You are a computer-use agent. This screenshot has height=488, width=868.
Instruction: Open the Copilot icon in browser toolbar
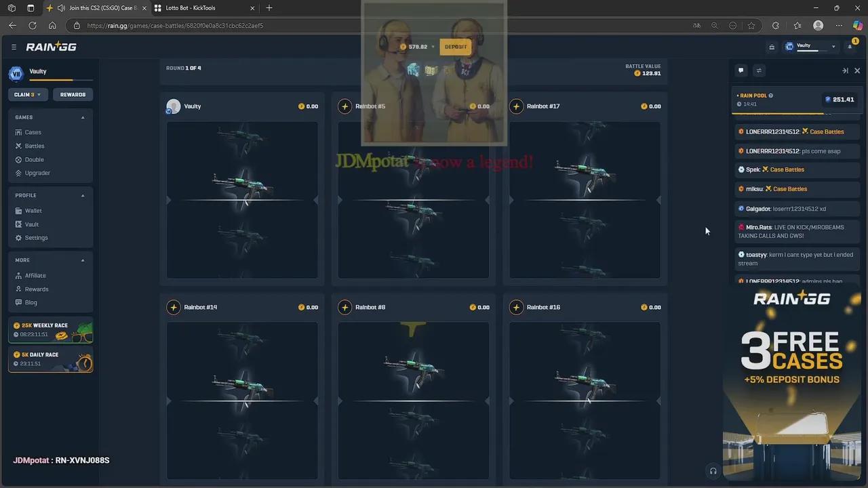click(x=857, y=25)
